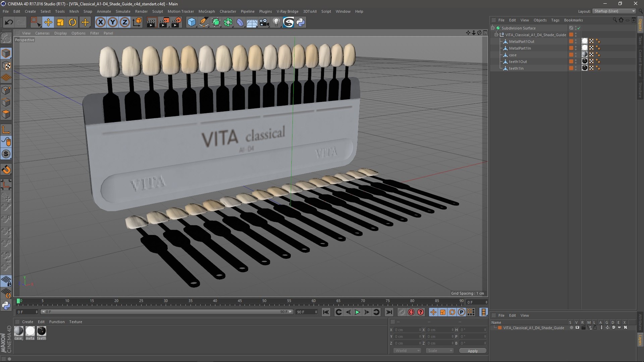Go to start of animation
This screenshot has width=644, height=362.
click(326, 312)
